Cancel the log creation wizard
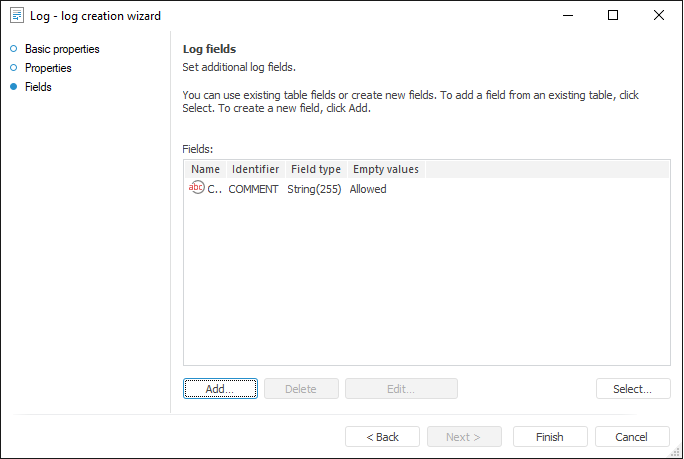 tap(632, 437)
